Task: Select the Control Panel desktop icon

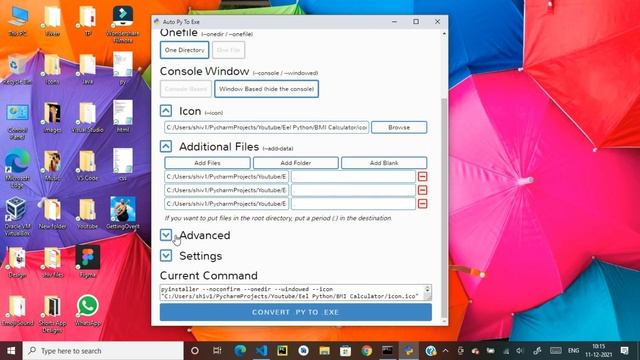Action: tap(18, 122)
